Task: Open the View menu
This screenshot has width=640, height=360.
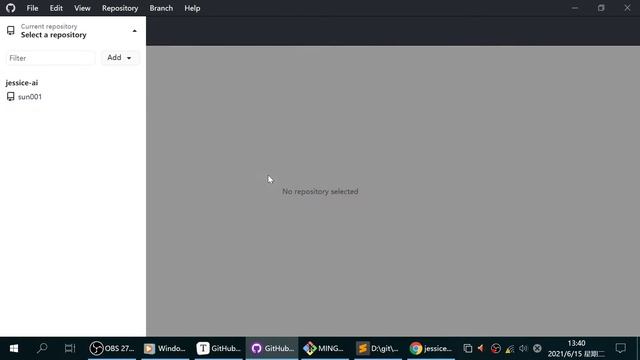Action: 82,8
